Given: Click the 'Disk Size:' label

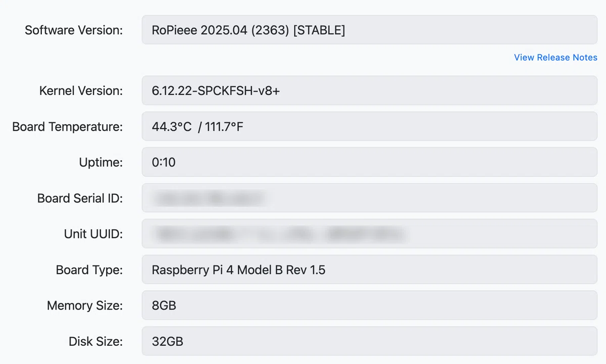Looking at the screenshot, I should [96, 341].
